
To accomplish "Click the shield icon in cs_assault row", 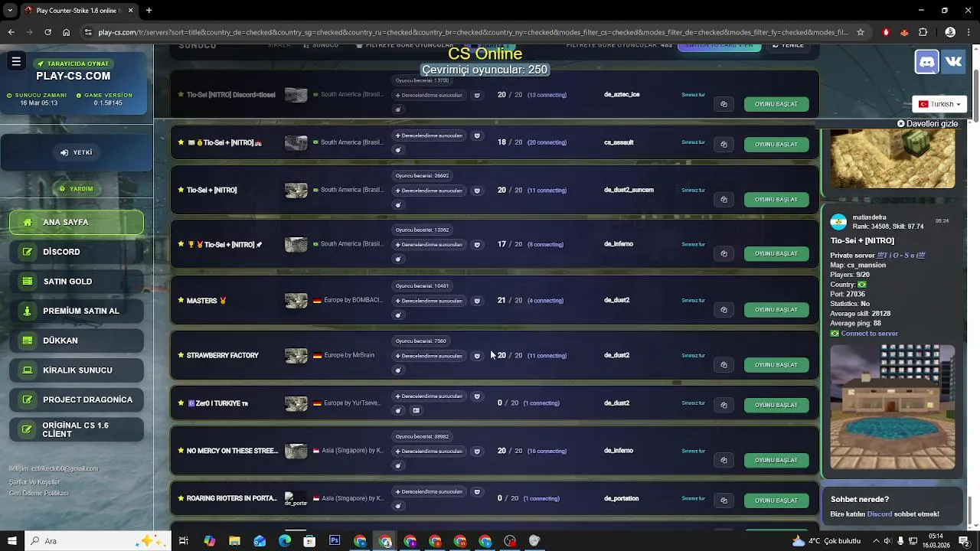I will point(476,135).
